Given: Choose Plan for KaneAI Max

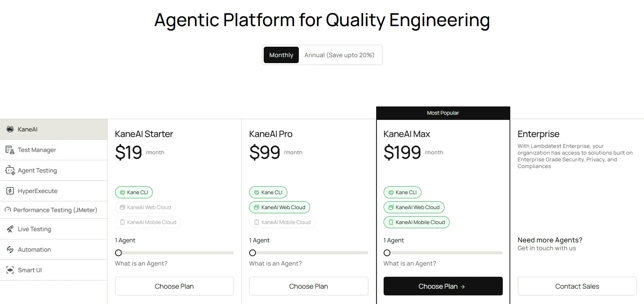Looking at the screenshot, I should tap(443, 286).
